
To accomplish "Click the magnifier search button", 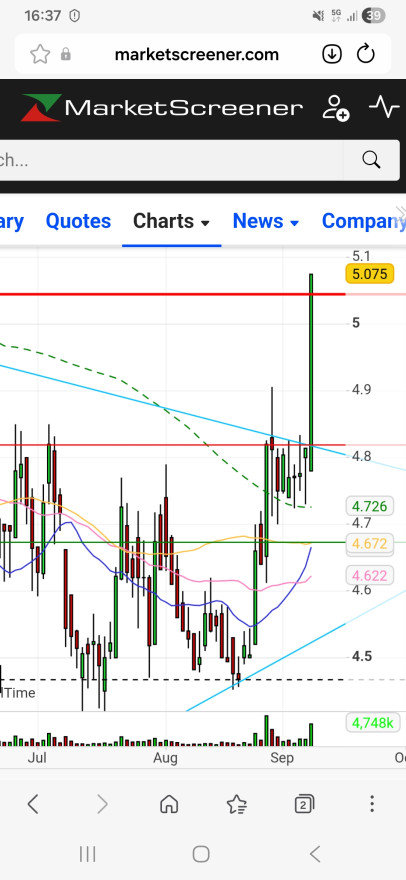I will tap(371, 160).
